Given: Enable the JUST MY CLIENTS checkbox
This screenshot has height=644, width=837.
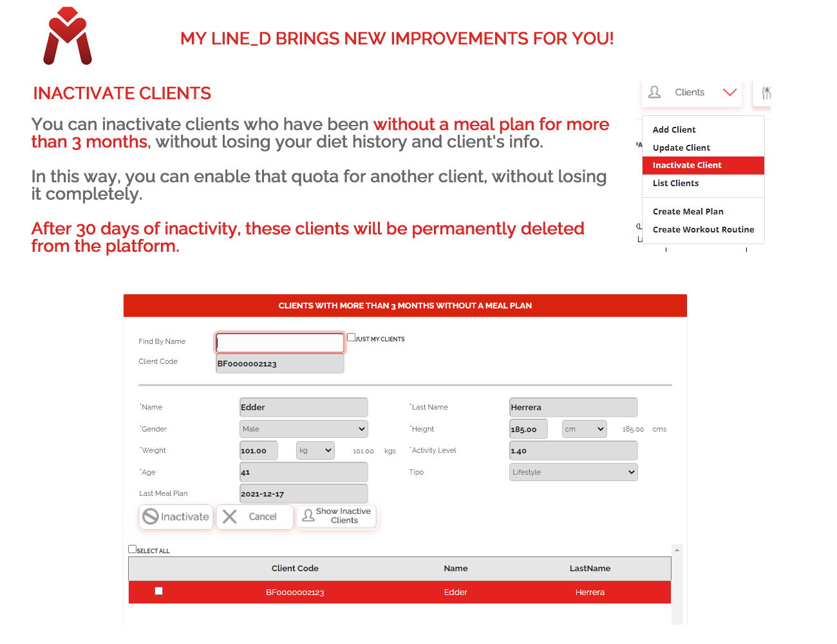Looking at the screenshot, I should click(350, 336).
